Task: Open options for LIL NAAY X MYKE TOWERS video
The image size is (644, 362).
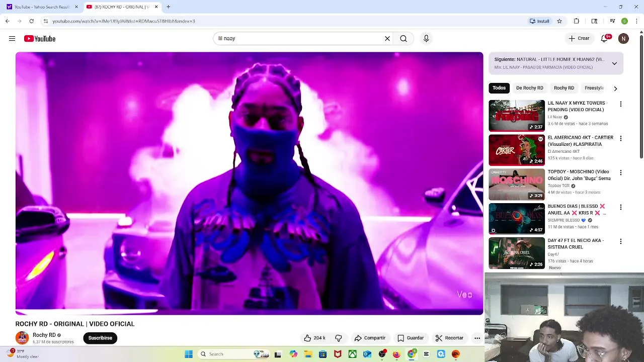Action: [621, 104]
